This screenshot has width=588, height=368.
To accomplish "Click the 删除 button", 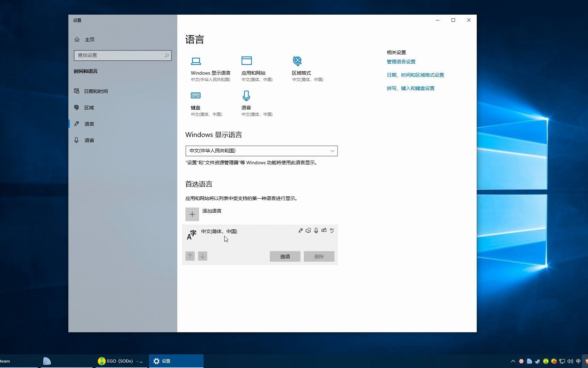I will 319,257.
